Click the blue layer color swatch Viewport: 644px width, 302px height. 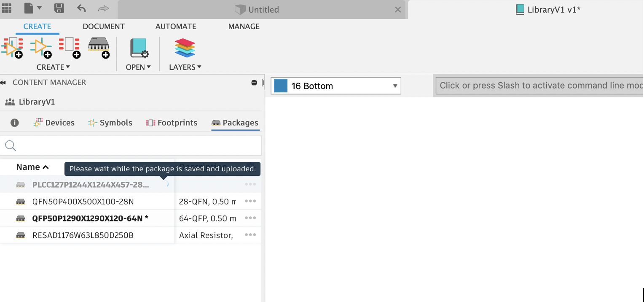pos(281,86)
